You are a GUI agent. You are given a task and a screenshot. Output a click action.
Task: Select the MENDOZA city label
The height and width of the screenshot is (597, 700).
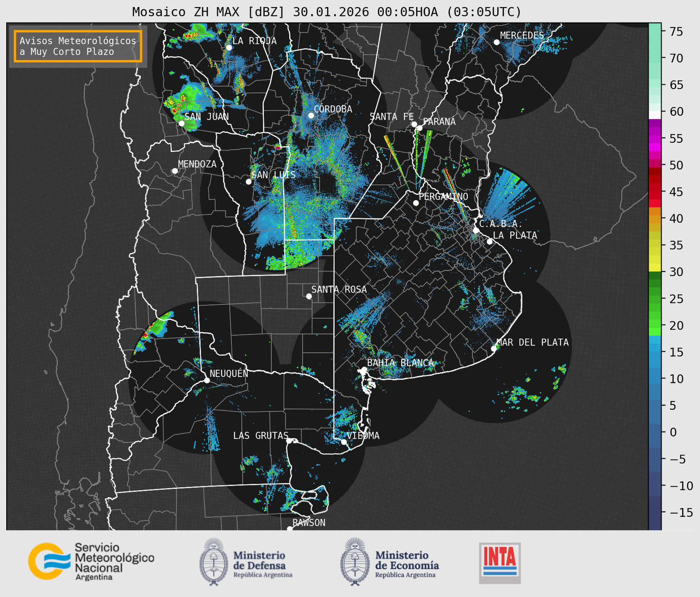197,164
